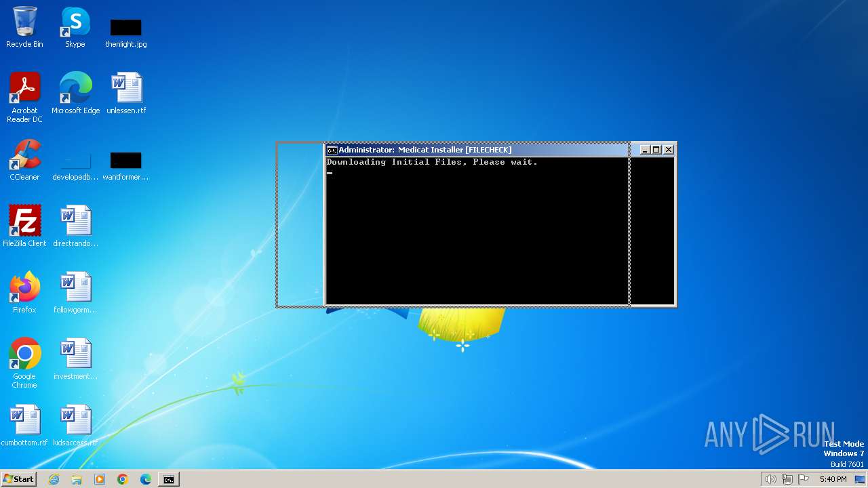
Task: Open the CCleaner desktop shortcut
Action: pyautogui.click(x=24, y=160)
